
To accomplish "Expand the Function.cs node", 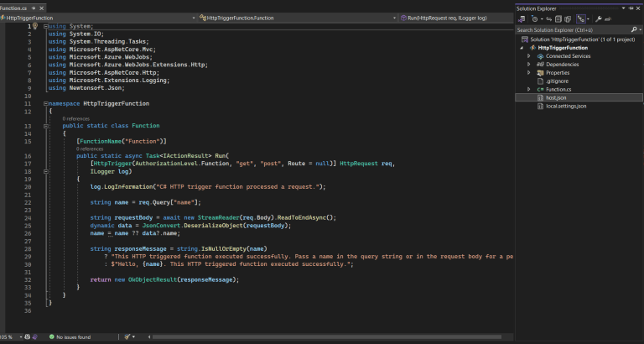I will 529,89.
